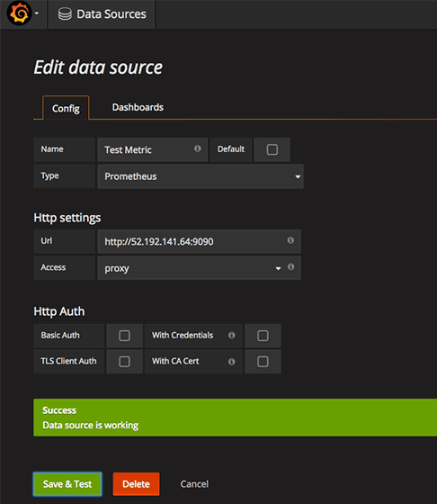Click the With Credentials info icon
The image size is (437, 504).
231,335
